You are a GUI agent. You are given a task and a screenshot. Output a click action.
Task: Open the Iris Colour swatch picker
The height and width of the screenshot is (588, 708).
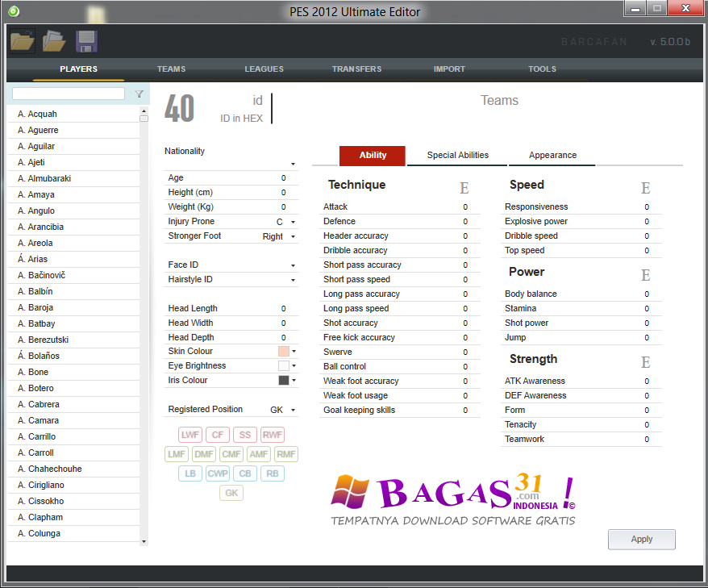pos(287,380)
